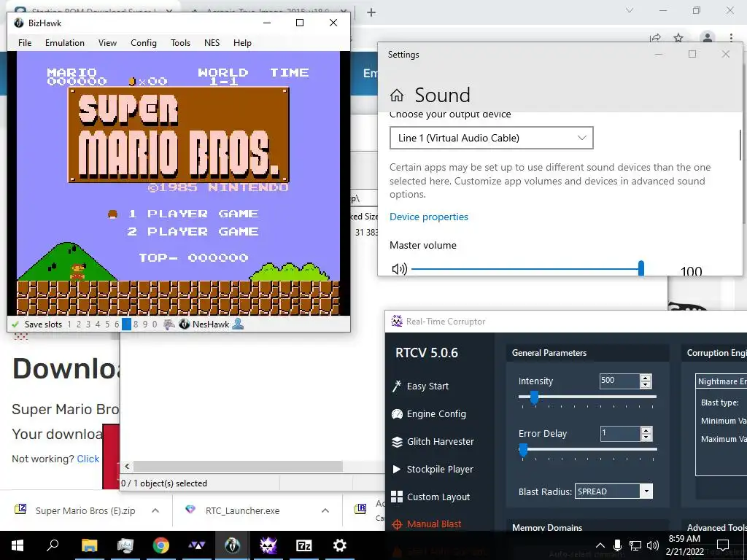The image size is (747, 560).
Task: Click the Intensity value field showing 500
Action: click(619, 381)
